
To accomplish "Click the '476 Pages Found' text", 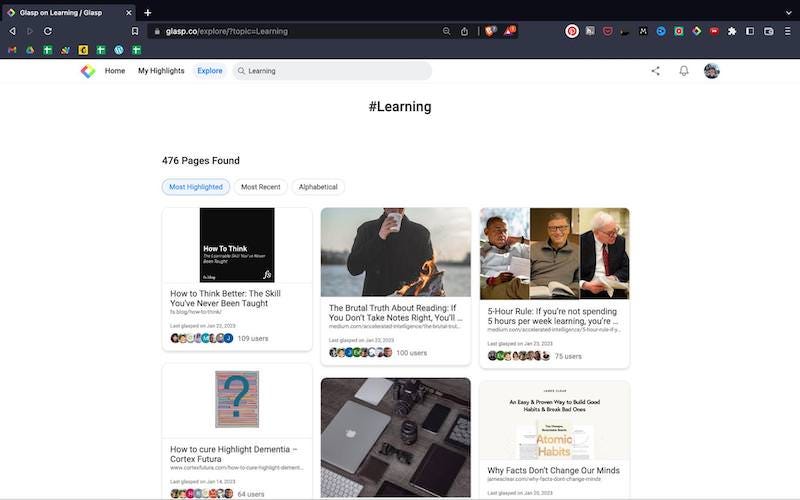I will tap(201, 161).
